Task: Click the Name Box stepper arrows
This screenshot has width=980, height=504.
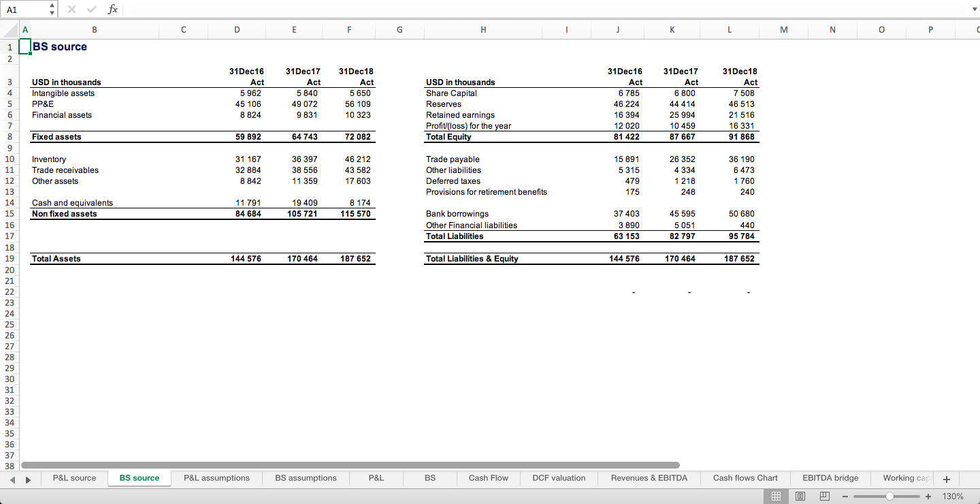Action: click(x=51, y=9)
